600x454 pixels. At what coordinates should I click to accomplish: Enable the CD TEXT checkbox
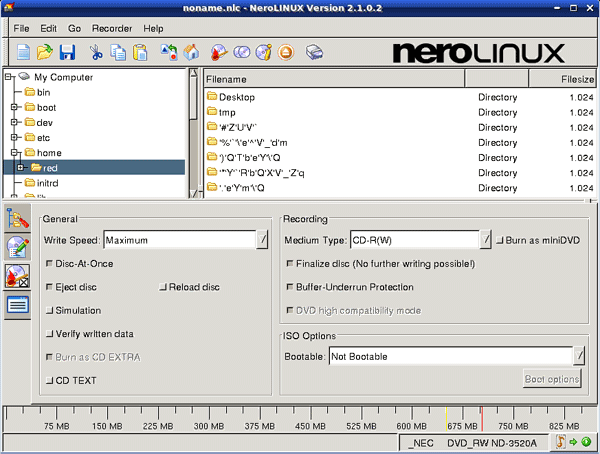(x=49, y=380)
